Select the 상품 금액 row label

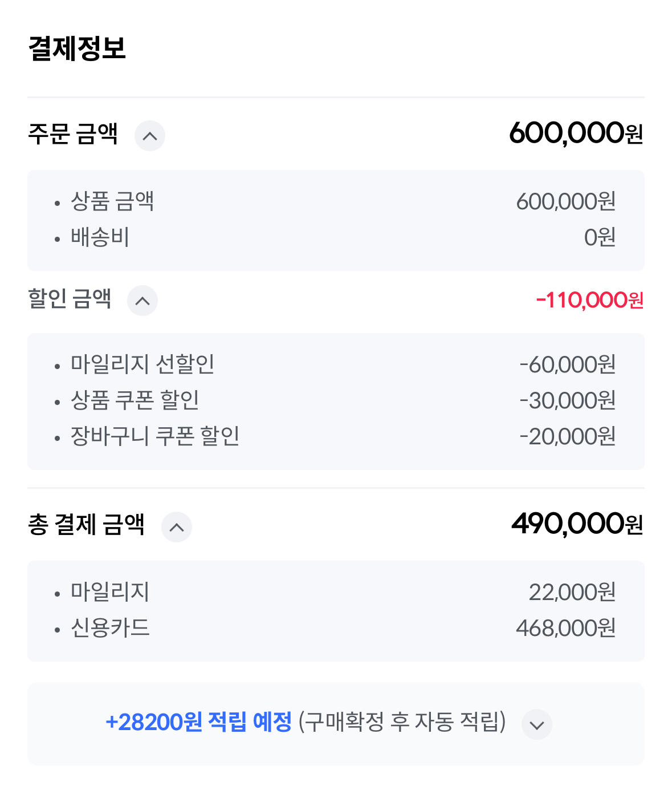pos(112,201)
